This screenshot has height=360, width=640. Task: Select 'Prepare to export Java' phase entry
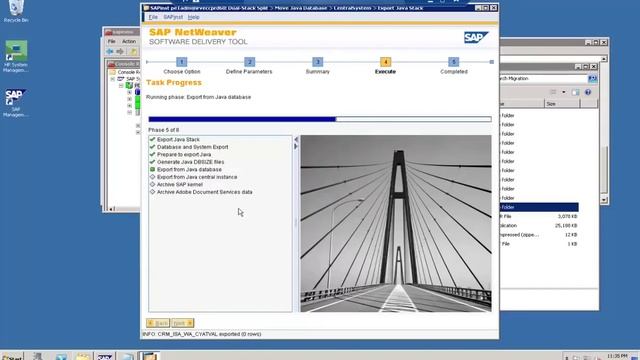184,155
